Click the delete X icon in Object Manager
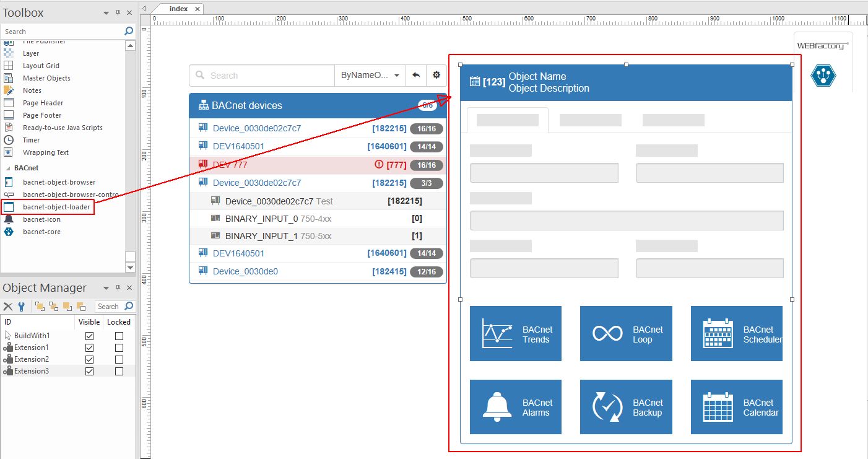Image resolution: width=868 pixels, height=459 pixels. (x=8, y=307)
